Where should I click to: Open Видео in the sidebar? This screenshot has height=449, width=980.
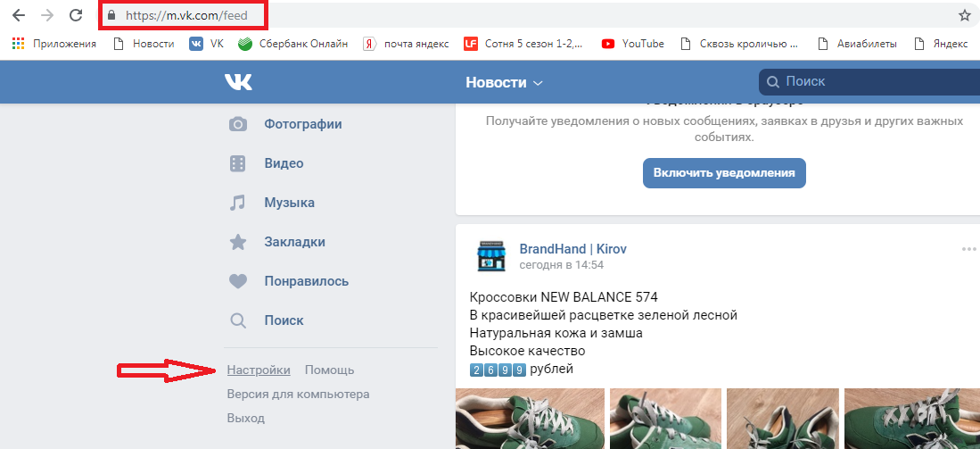(x=284, y=164)
